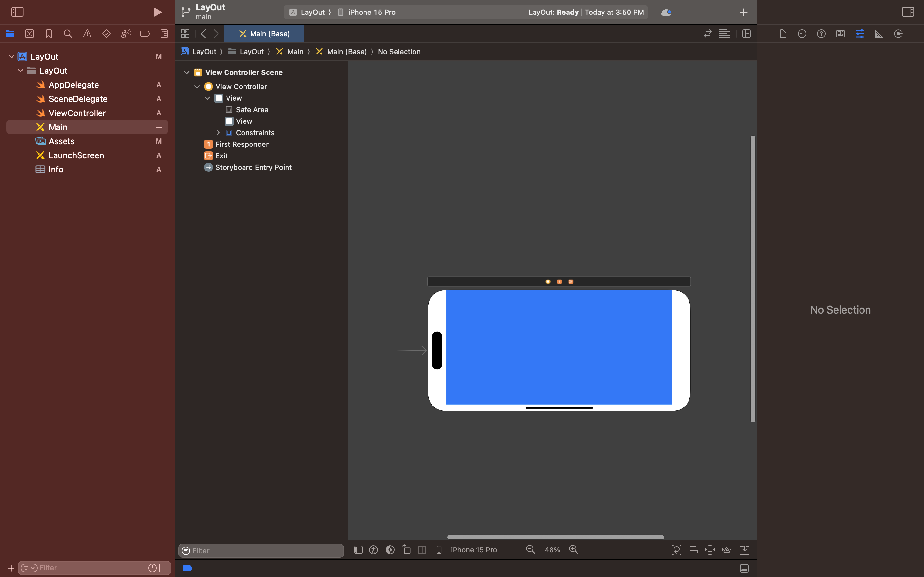Open the Issue navigator warning icon
924x577 pixels.
pyautogui.click(x=87, y=34)
